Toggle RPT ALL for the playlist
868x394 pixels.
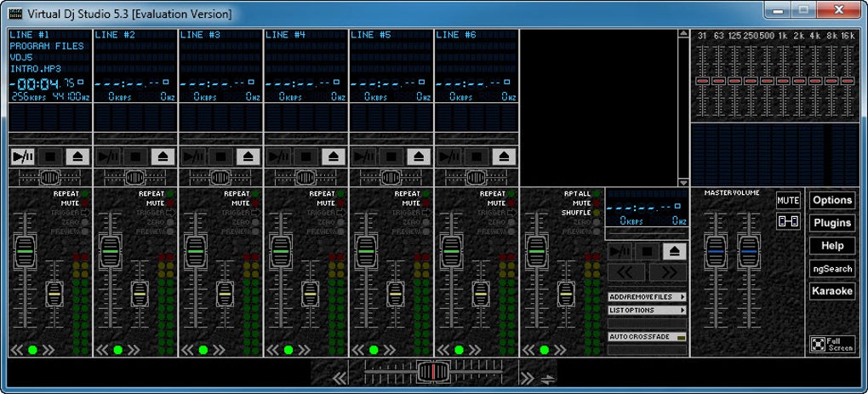tap(597, 194)
